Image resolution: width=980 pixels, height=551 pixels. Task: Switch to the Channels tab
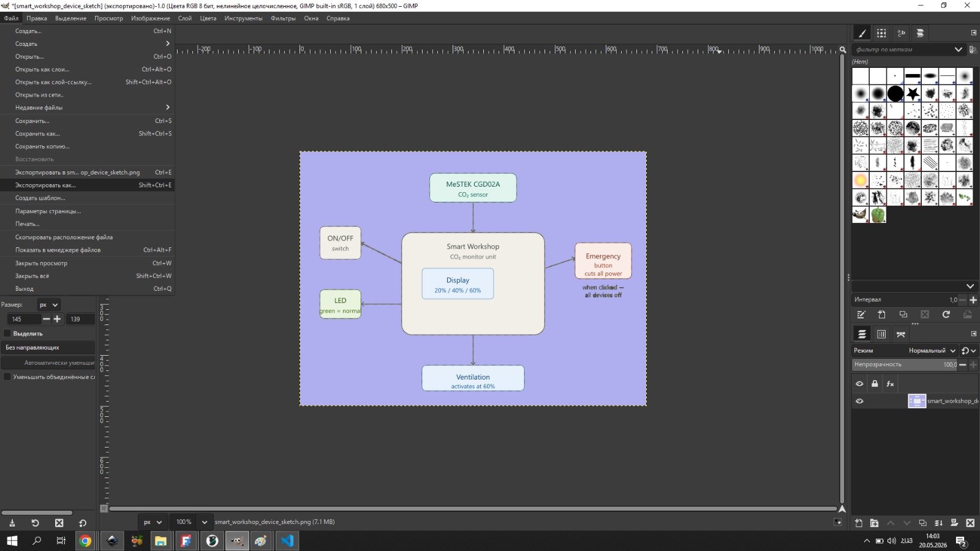pyautogui.click(x=881, y=334)
